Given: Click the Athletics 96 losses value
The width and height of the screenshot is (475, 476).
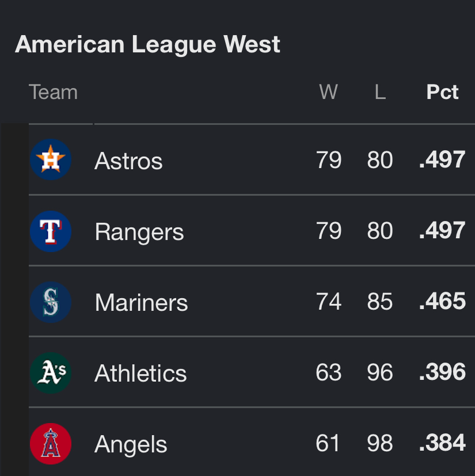Looking at the screenshot, I should (380, 372).
